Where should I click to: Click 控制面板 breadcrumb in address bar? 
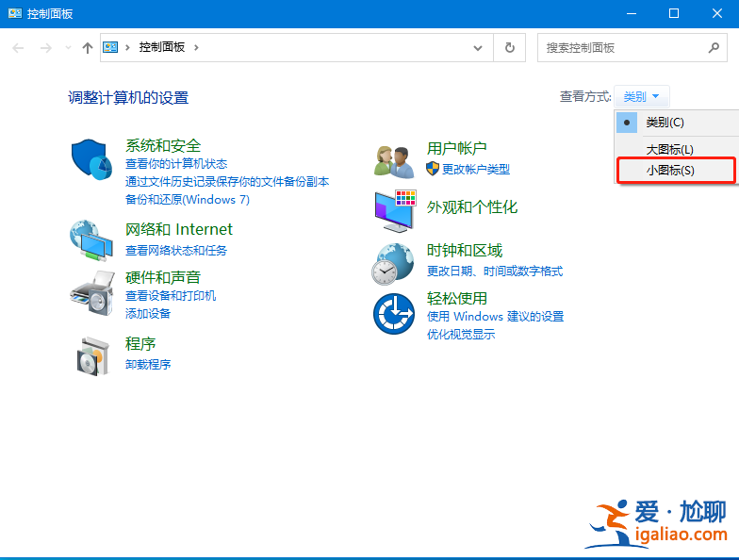pos(162,47)
